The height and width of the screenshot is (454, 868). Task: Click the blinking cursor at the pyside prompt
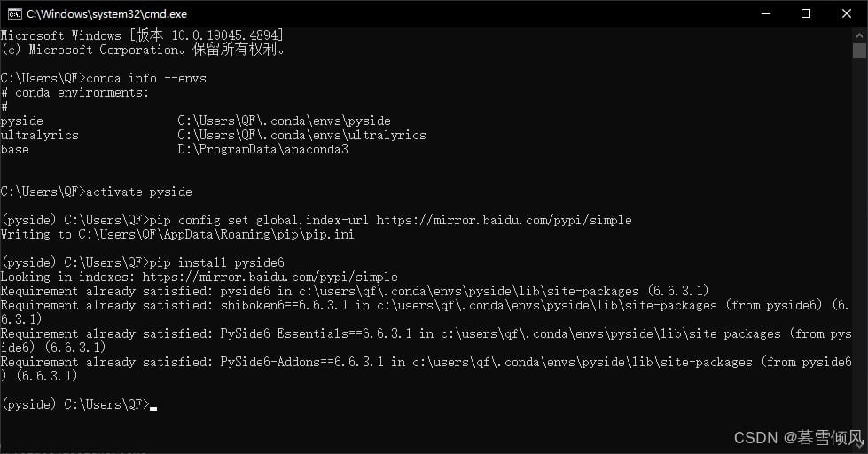click(x=153, y=409)
